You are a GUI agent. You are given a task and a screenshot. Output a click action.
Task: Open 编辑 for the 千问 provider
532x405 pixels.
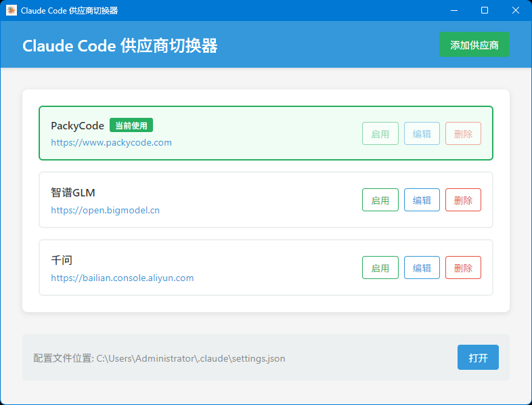[x=422, y=268]
